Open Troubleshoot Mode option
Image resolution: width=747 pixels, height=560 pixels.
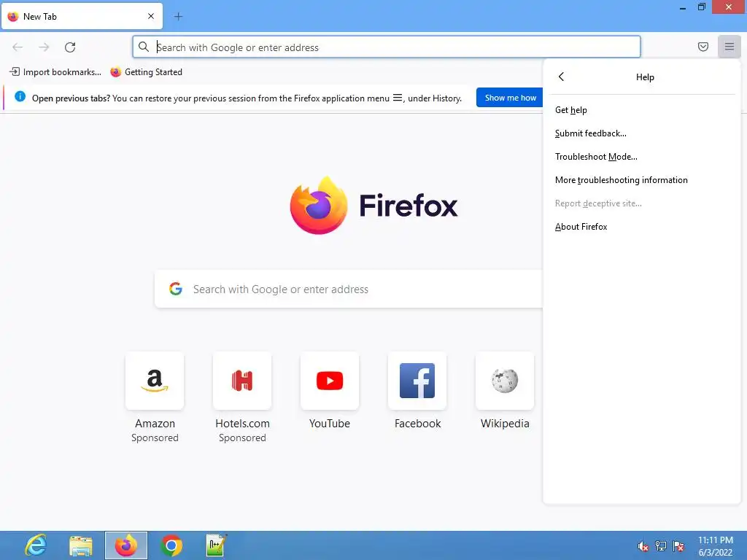tap(642, 157)
